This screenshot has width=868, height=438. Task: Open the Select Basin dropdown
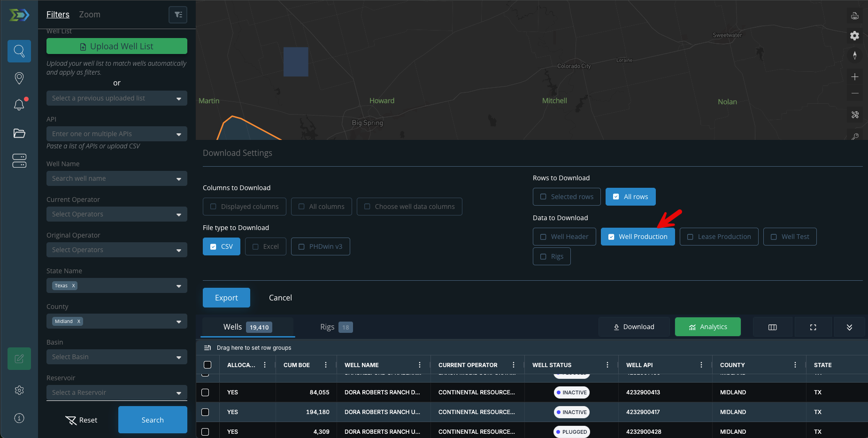click(117, 357)
